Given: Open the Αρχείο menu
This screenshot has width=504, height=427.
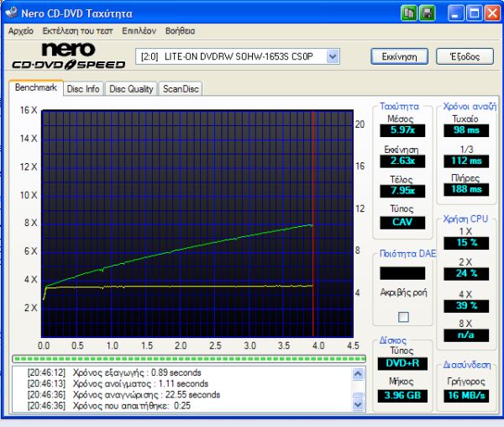Looking at the screenshot, I should pyautogui.click(x=21, y=31).
